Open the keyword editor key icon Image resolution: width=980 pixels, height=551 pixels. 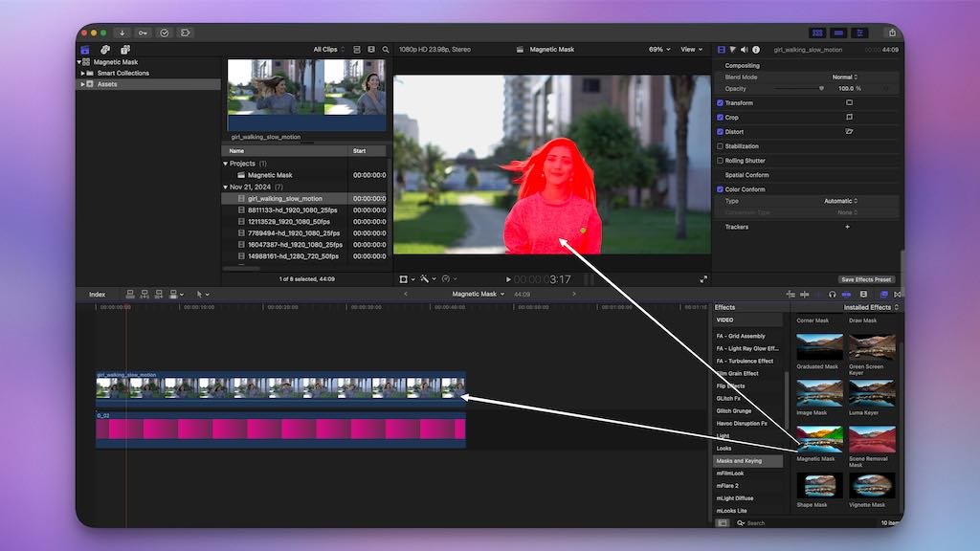coord(144,33)
